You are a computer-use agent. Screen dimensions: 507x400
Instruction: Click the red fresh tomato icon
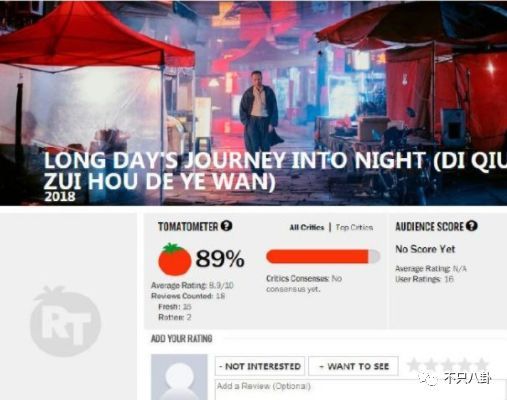[174, 259]
